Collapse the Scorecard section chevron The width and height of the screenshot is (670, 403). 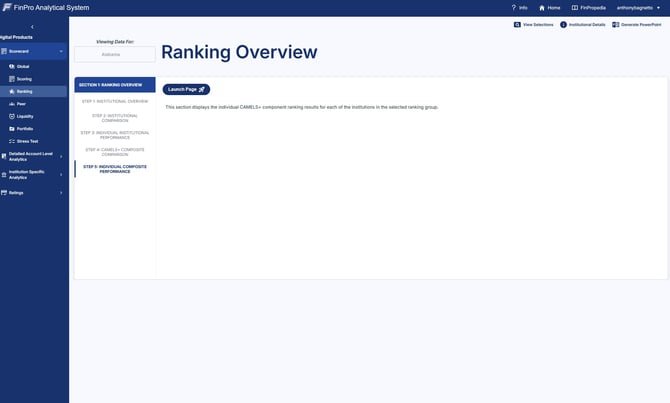point(61,51)
